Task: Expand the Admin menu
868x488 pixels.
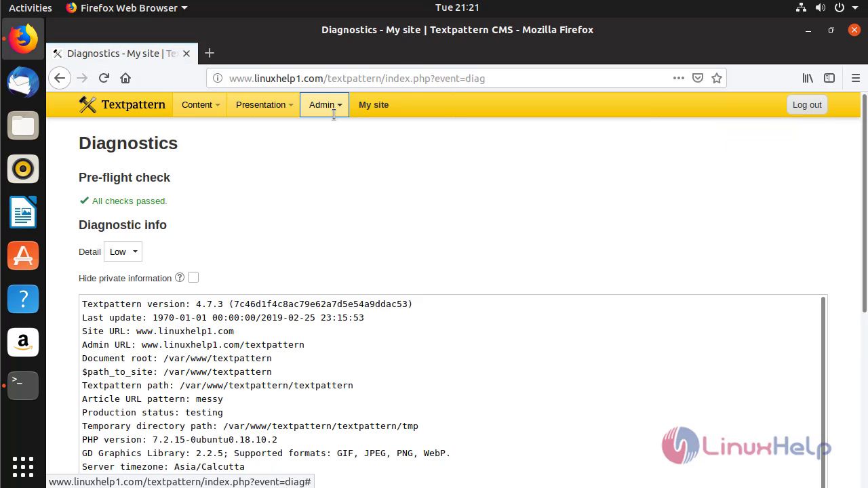Action: click(325, 104)
